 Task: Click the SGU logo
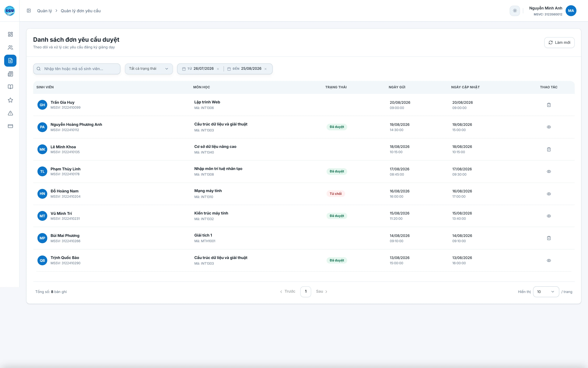(x=10, y=11)
